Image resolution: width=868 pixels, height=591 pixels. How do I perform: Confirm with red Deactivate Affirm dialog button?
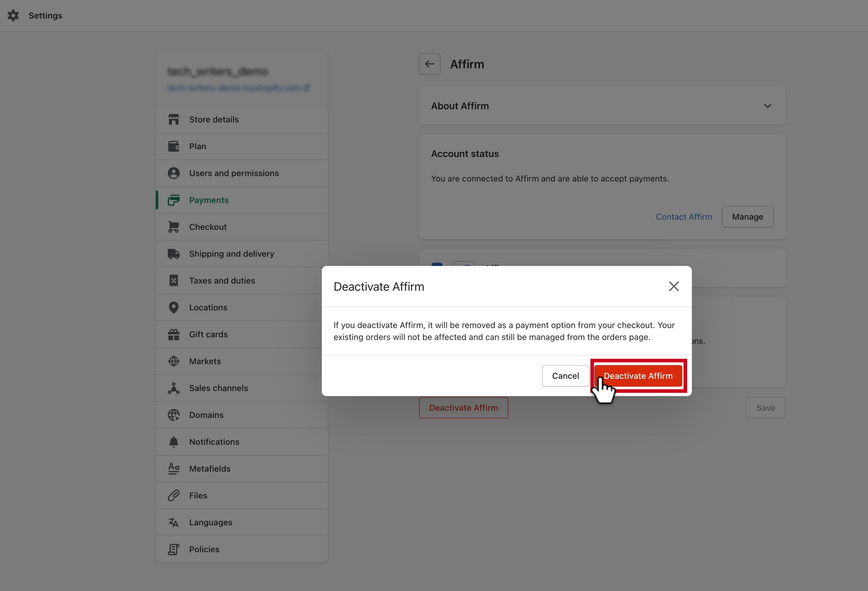tap(638, 376)
